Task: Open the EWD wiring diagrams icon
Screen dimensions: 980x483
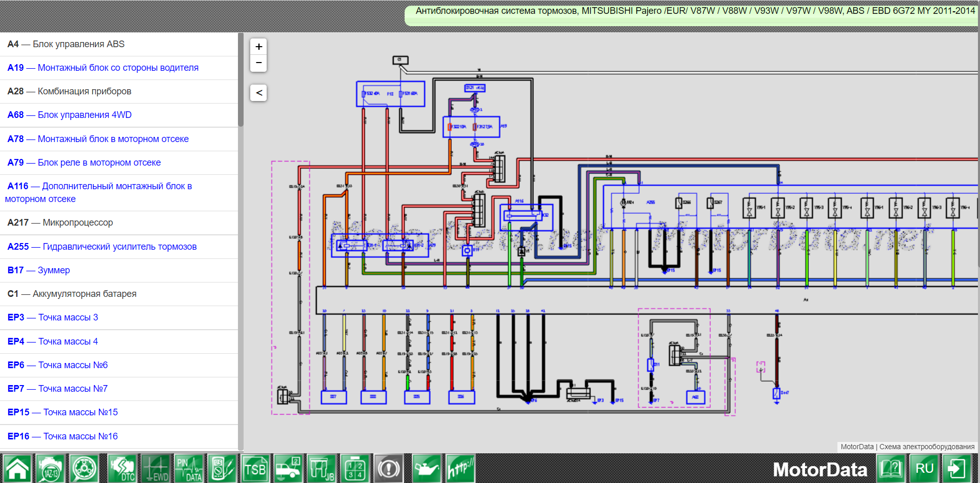Action: pyautogui.click(x=155, y=468)
